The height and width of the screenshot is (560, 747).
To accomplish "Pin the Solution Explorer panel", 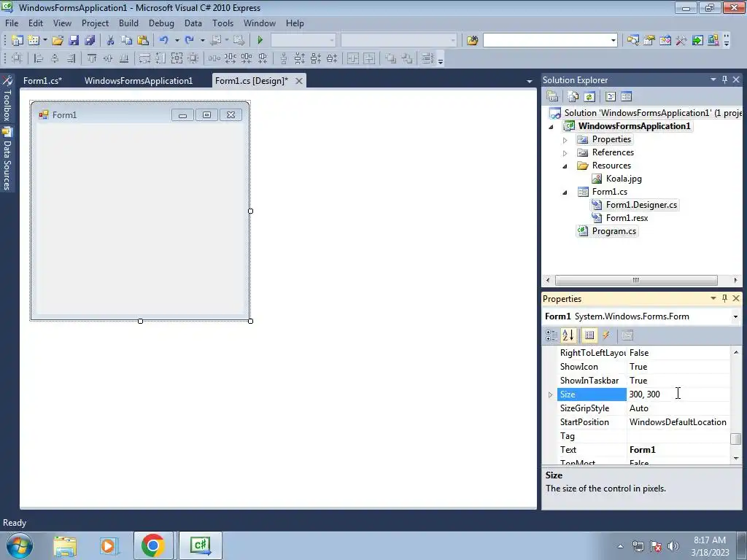I will [725, 79].
